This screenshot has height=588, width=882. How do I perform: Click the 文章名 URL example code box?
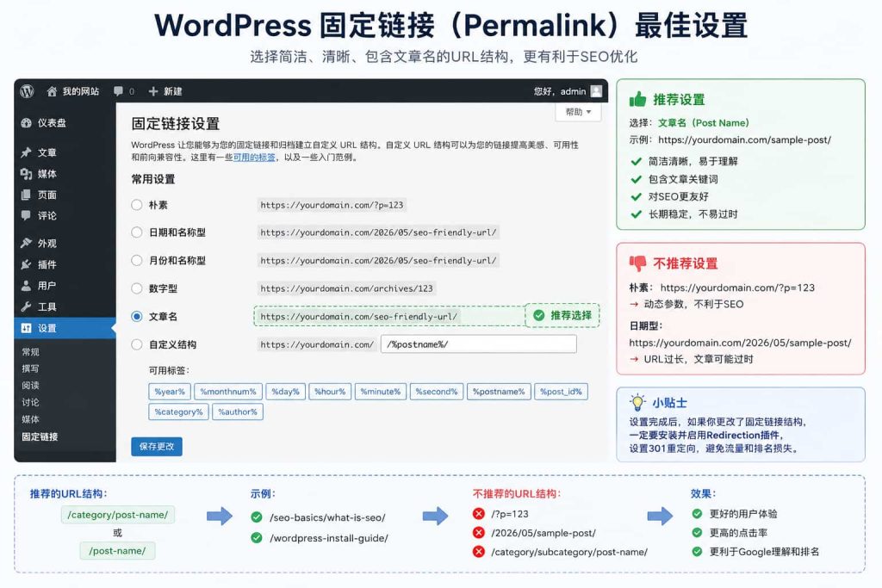[359, 317]
